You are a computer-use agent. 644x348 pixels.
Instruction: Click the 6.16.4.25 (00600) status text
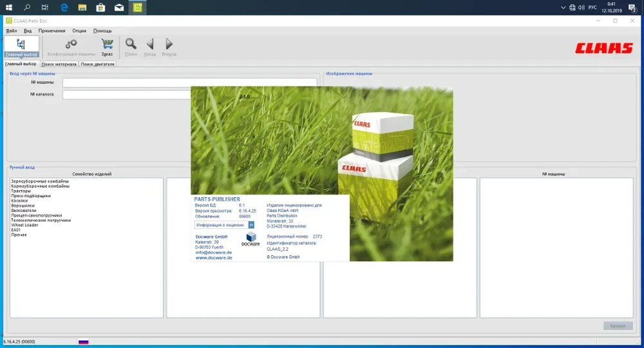click(19, 342)
